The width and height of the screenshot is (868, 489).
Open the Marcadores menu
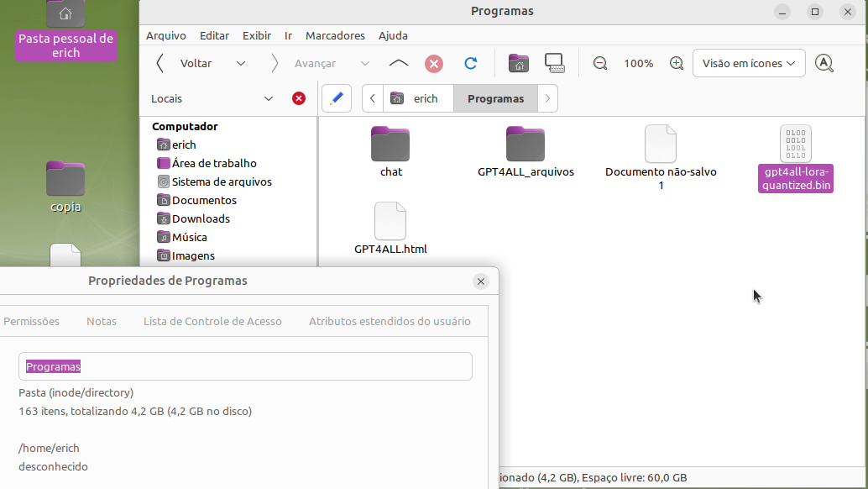coord(335,35)
